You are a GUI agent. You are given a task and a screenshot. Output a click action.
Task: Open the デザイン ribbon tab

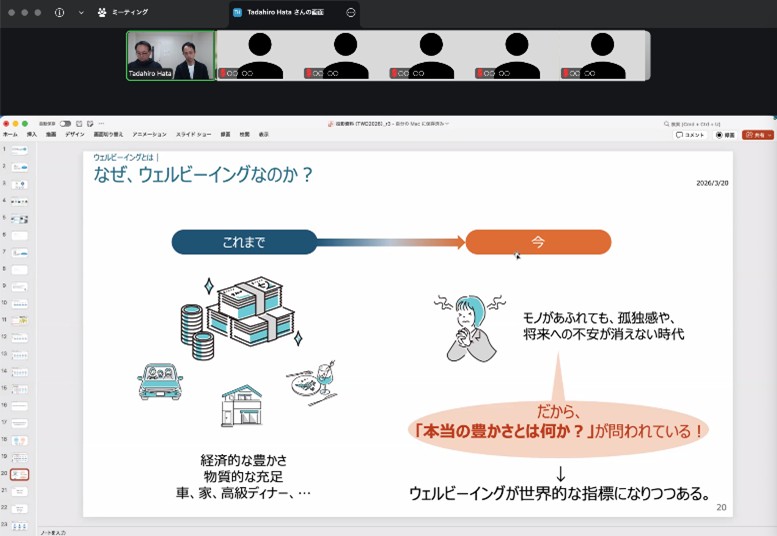tap(75, 134)
